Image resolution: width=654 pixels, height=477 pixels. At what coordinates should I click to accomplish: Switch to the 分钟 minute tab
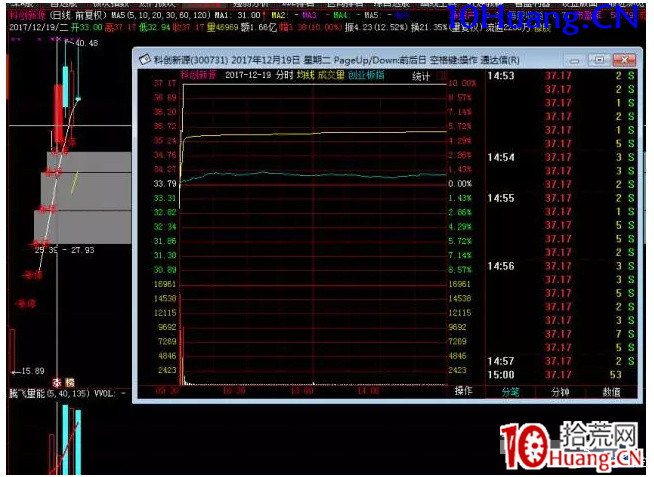[x=560, y=392]
